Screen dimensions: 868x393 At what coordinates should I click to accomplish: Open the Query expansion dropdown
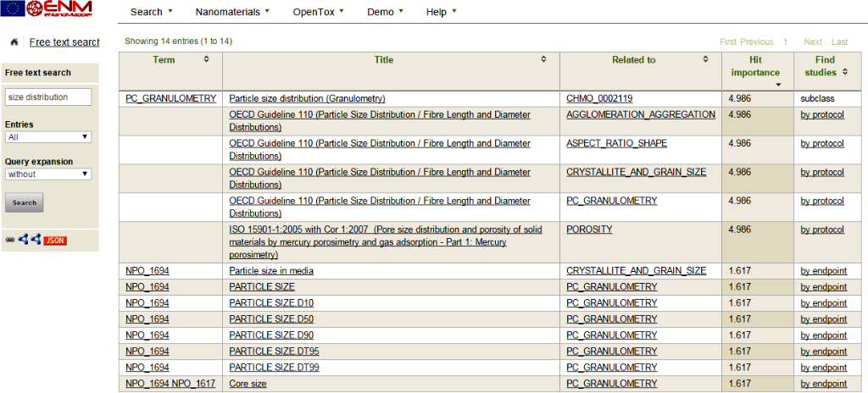tap(48, 174)
